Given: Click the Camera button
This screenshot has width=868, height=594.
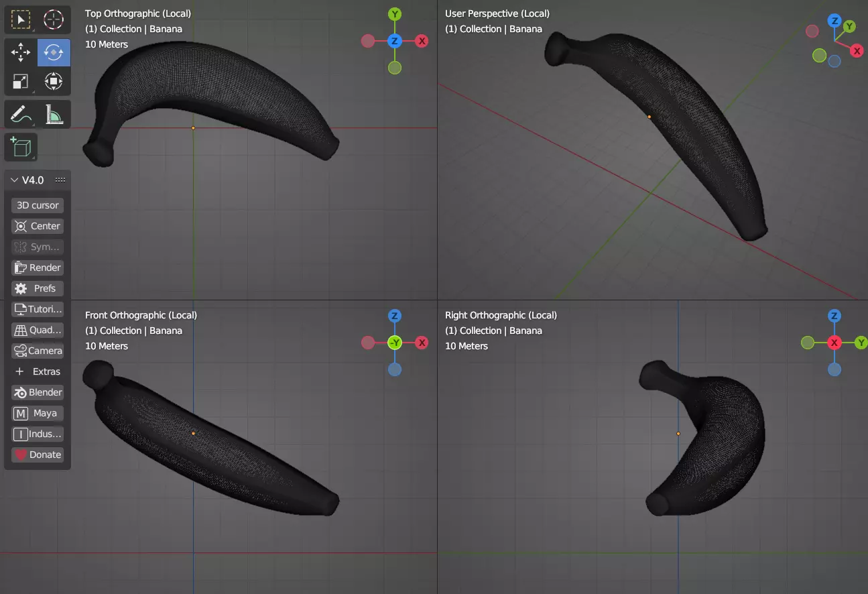Looking at the screenshot, I should click(x=38, y=351).
